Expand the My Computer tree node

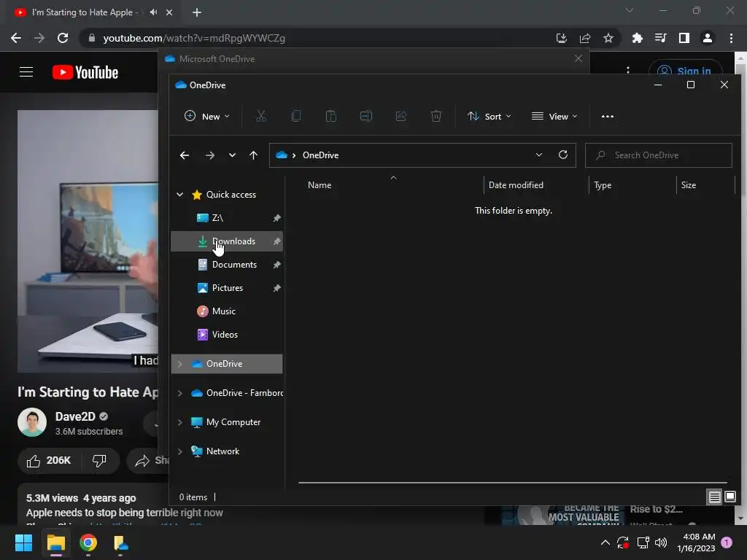(180, 422)
